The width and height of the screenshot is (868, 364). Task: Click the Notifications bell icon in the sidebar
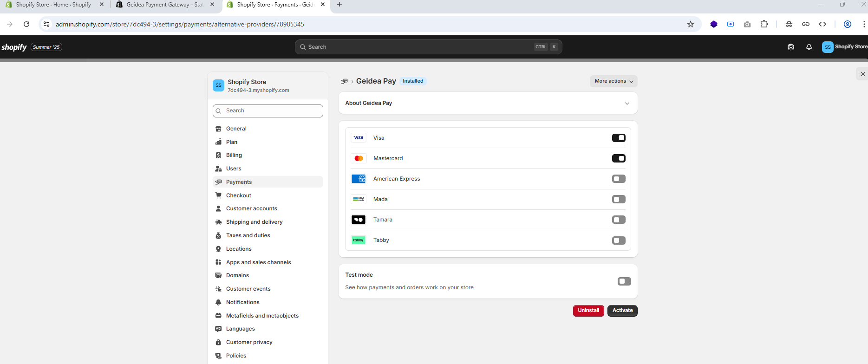click(218, 302)
